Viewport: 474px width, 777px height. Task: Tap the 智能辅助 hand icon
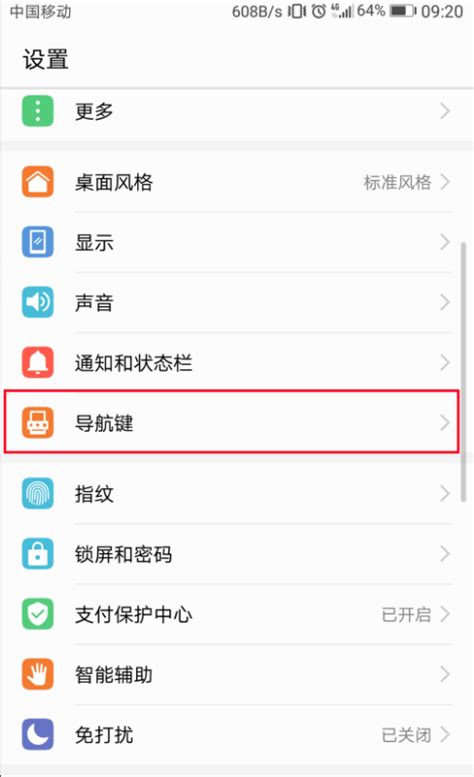(38, 674)
